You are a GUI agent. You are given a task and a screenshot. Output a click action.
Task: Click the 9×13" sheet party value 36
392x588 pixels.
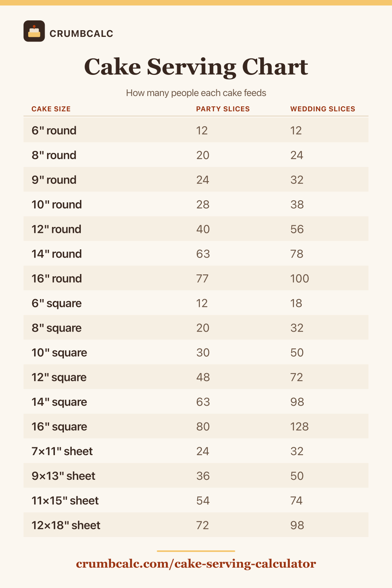click(203, 476)
